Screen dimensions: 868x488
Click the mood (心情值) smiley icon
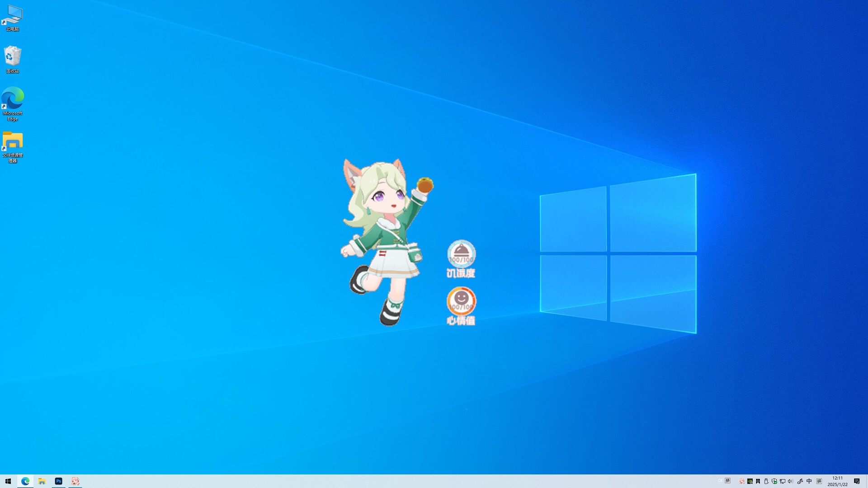tap(461, 301)
